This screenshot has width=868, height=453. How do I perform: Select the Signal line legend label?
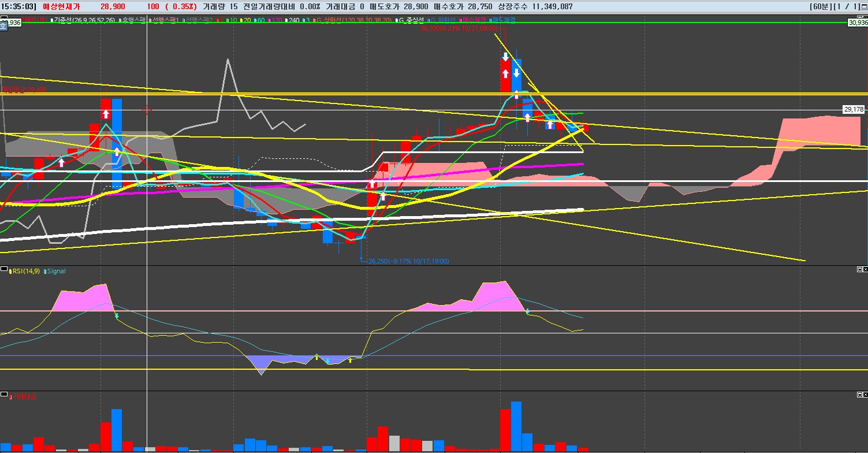pos(57,270)
